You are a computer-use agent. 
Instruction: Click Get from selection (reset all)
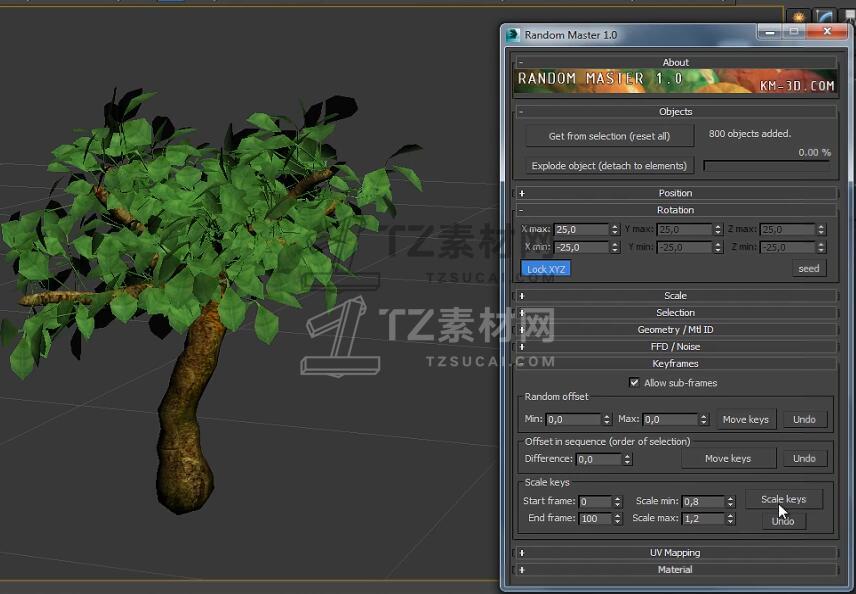pos(609,136)
